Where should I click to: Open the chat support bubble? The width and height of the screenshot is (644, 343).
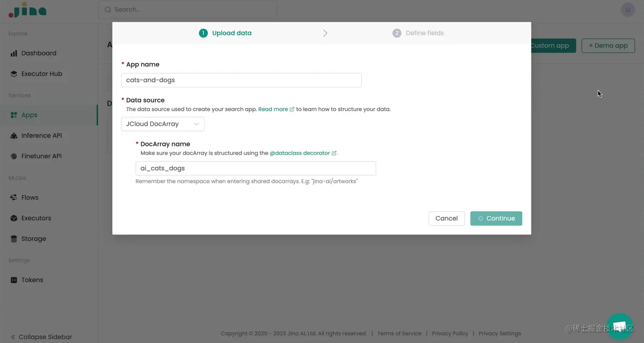tap(620, 327)
